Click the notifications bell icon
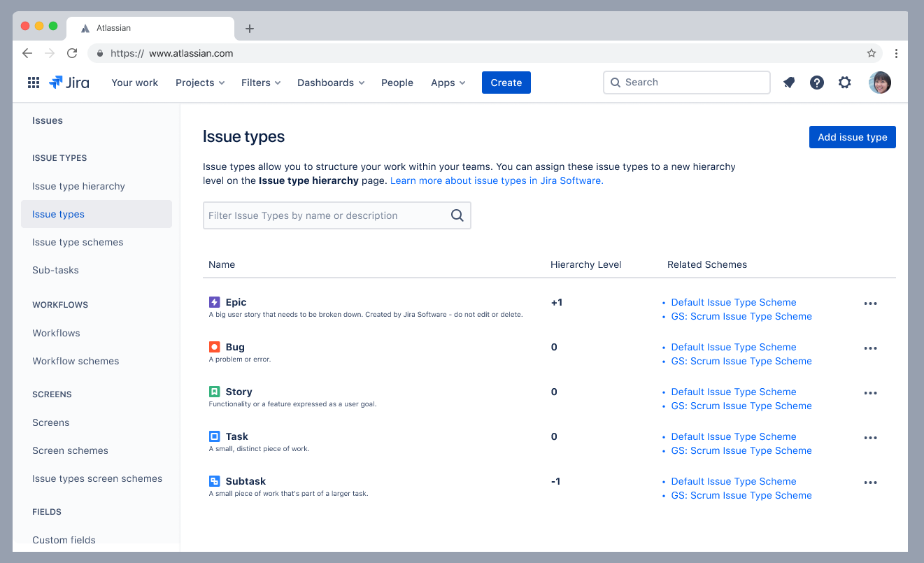924x563 pixels. pos(789,82)
